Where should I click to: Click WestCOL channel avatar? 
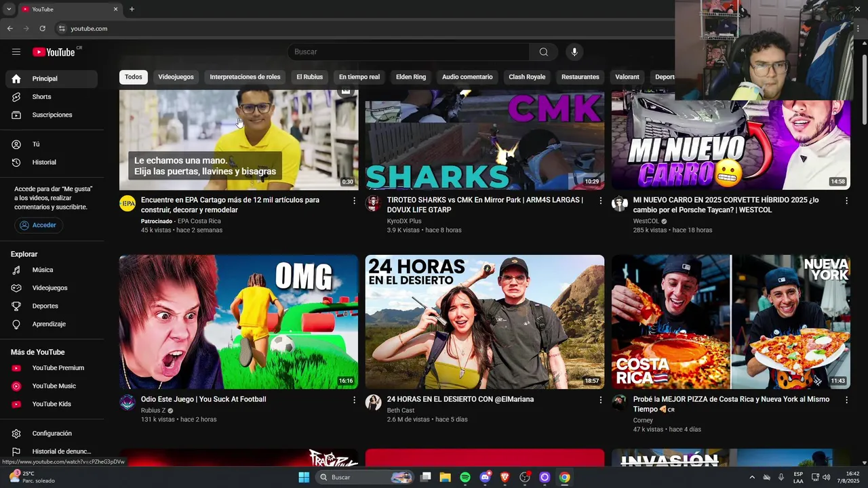tap(620, 203)
